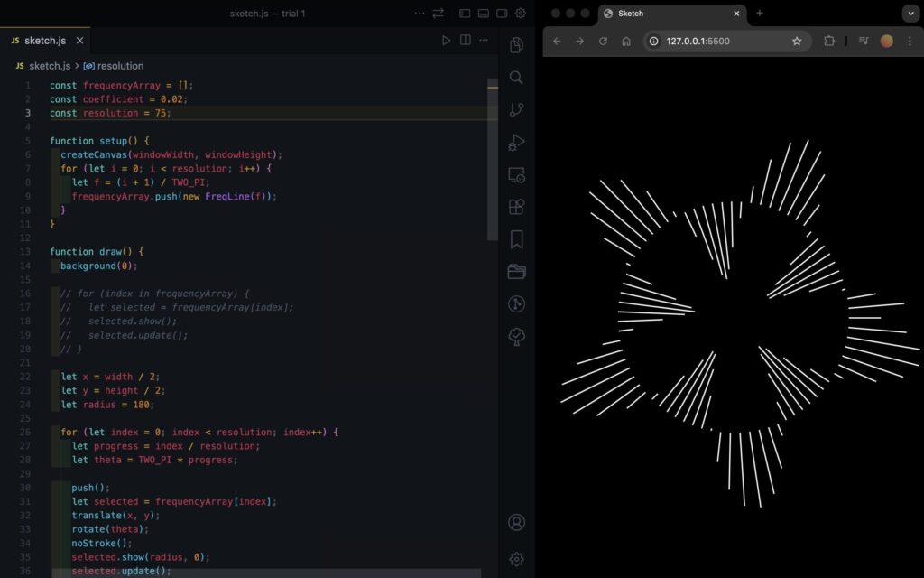Open the Bookmarks panel in activity bar

(x=517, y=239)
